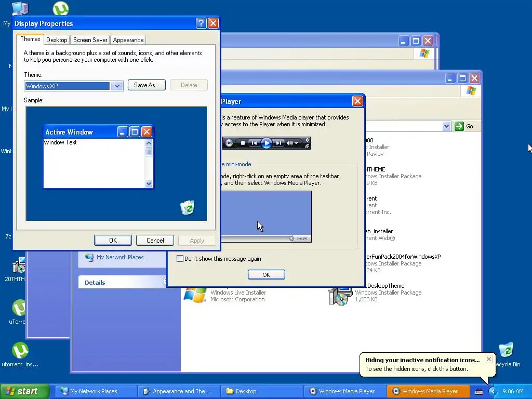Viewport: 532px width, 399px height.
Task: Show hidden tray icons arrow button
Action: [x=493, y=392]
